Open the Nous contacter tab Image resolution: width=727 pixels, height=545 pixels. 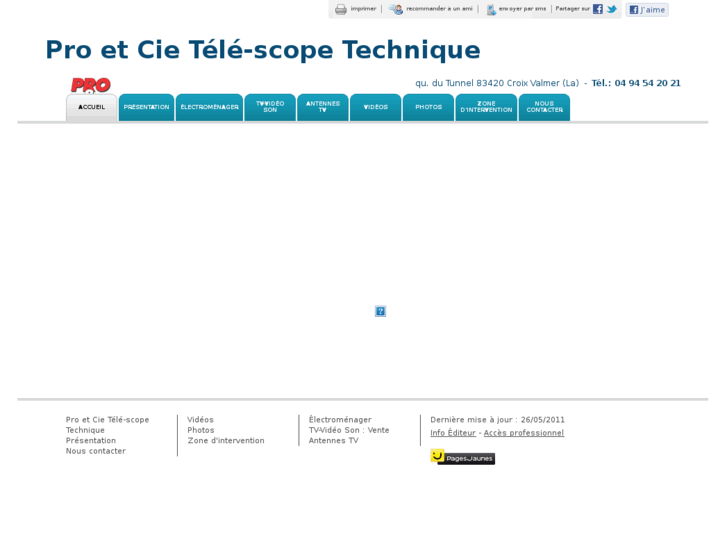[x=544, y=107]
